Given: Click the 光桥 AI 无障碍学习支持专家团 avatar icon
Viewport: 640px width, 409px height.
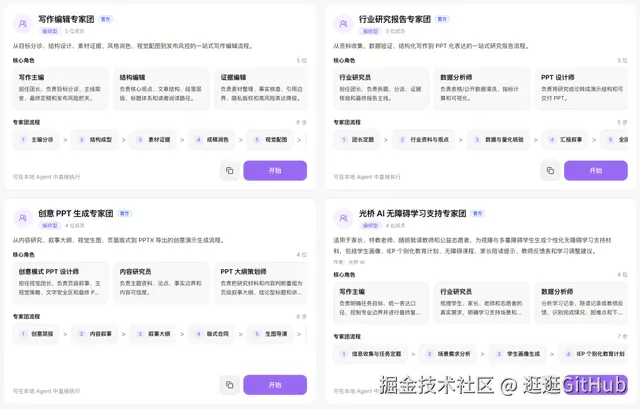Looking at the screenshot, I should (x=343, y=218).
